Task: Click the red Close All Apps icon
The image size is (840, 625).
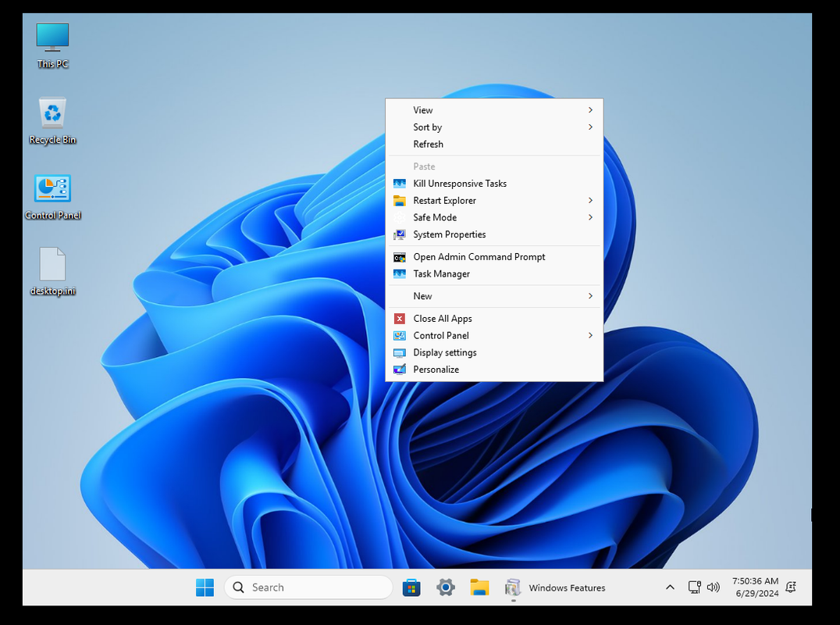Action: click(400, 319)
